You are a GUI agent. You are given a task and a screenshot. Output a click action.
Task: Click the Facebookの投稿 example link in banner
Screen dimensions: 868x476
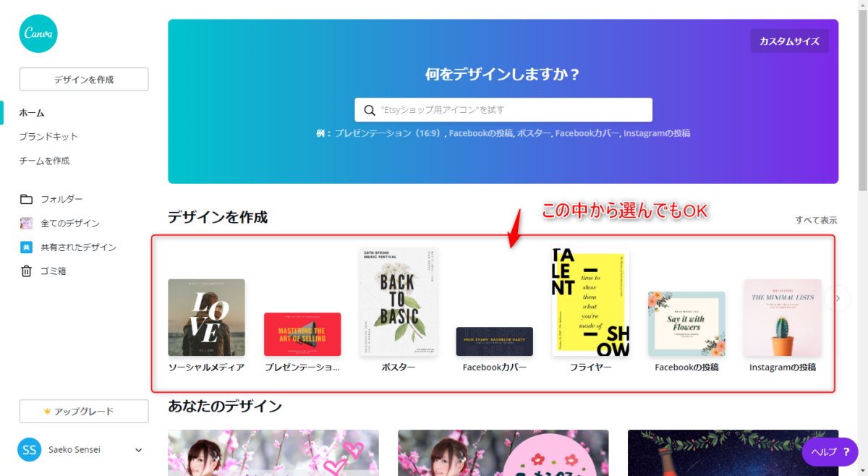(x=480, y=133)
